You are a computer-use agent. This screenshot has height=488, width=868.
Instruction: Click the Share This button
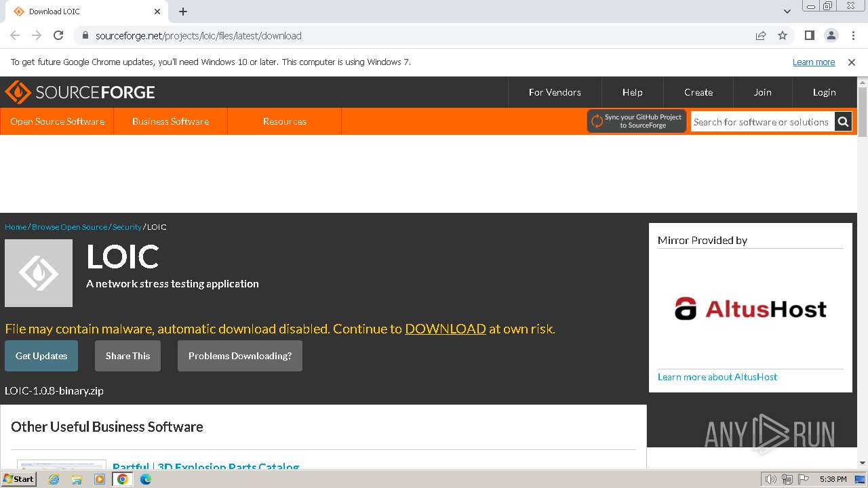[x=127, y=356]
